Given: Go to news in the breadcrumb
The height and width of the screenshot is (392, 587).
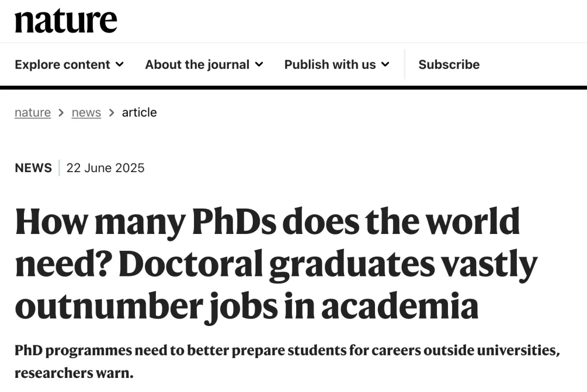Looking at the screenshot, I should tap(86, 112).
